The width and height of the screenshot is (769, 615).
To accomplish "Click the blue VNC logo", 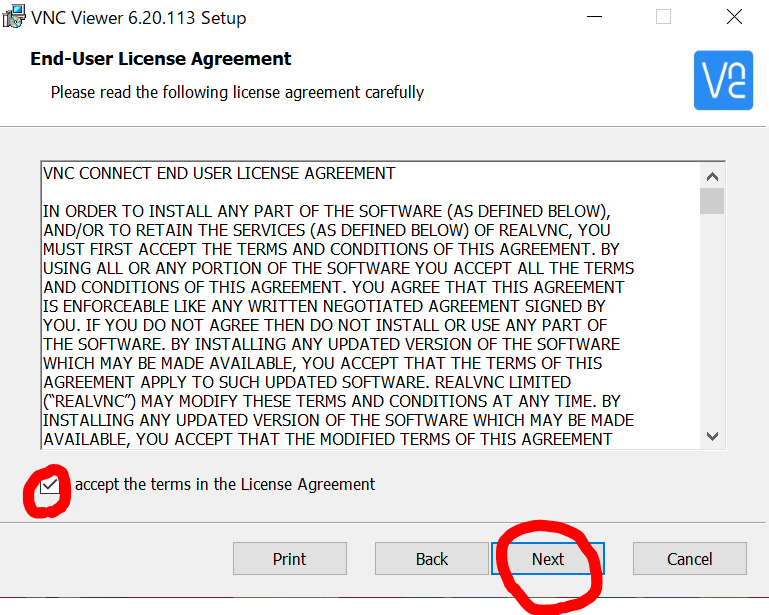I will coord(723,80).
